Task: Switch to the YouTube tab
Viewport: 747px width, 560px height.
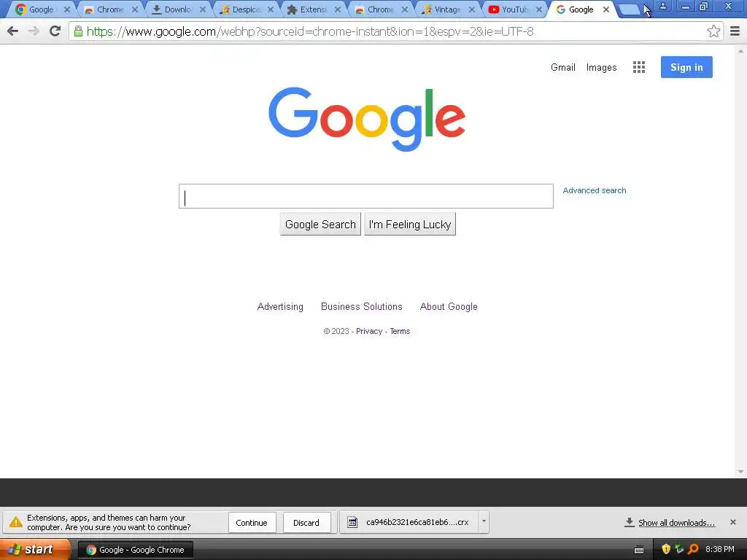Action: coord(514,9)
